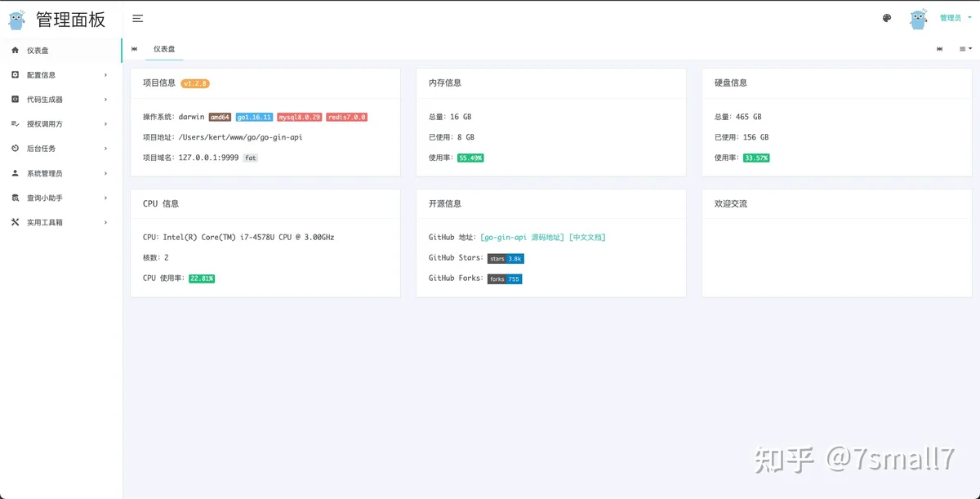Open the 管理员 user dropdown
This screenshot has height=499, width=980.
click(955, 18)
